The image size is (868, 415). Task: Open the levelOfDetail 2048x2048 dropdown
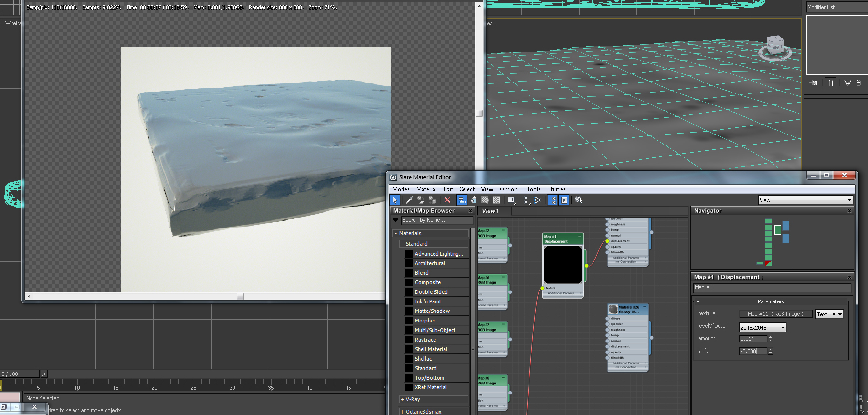762,328
